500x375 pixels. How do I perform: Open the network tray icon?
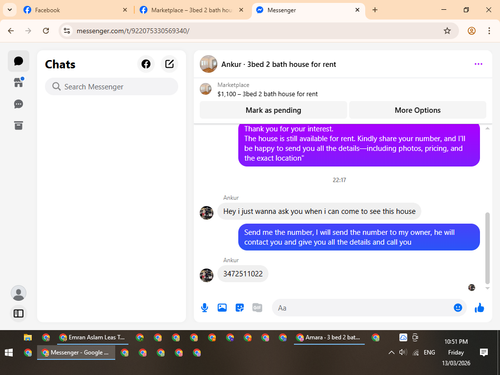(415, 353)
